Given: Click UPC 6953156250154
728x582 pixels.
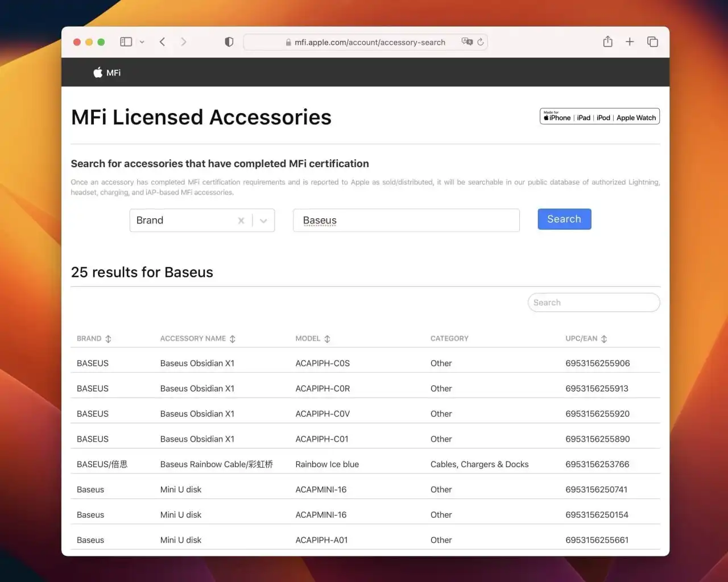Looking at the screenshot, I should pos(597,515).
